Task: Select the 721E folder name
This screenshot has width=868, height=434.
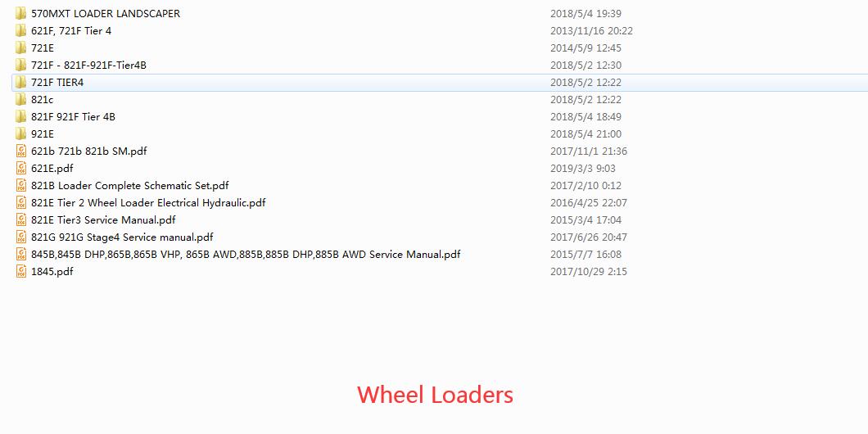Action: point(43,47)
